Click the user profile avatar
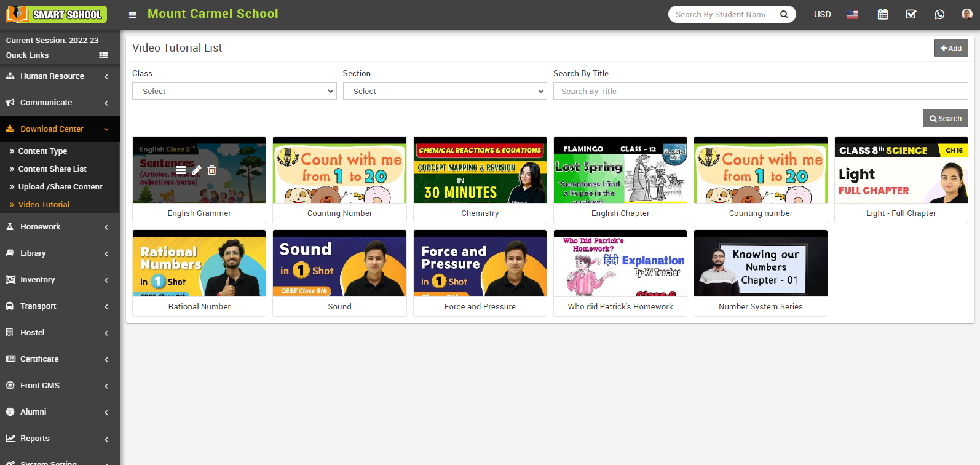Screen dimensions: 980x465 (x=966, y=14)
